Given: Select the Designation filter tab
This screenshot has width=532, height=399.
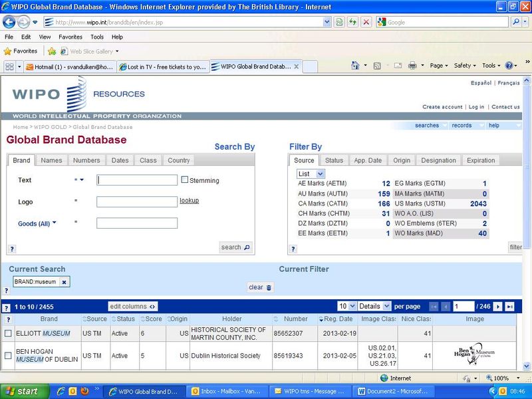Looking at the screenshot, I should point(439,160).
